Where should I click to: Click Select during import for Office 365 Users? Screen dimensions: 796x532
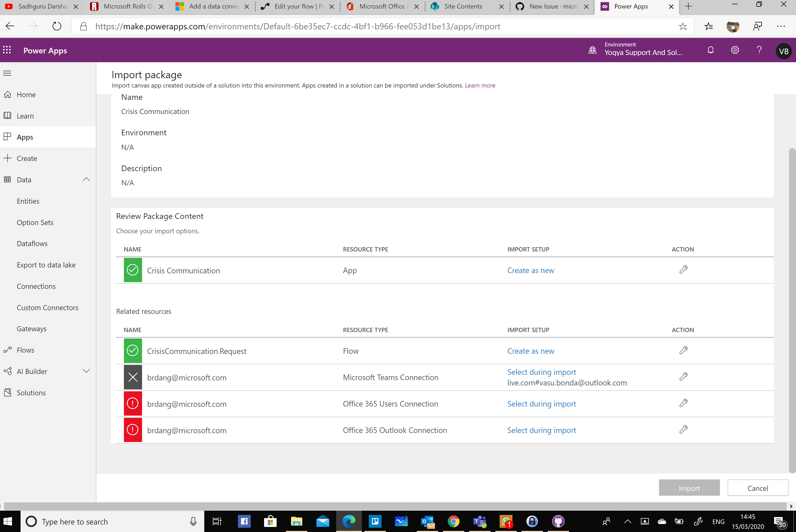(x=542, y=404)
